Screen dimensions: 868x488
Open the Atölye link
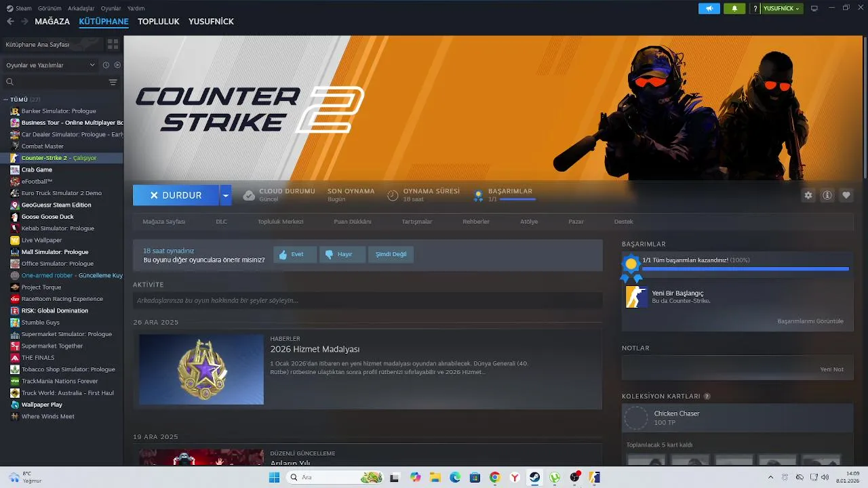(529, 222)
